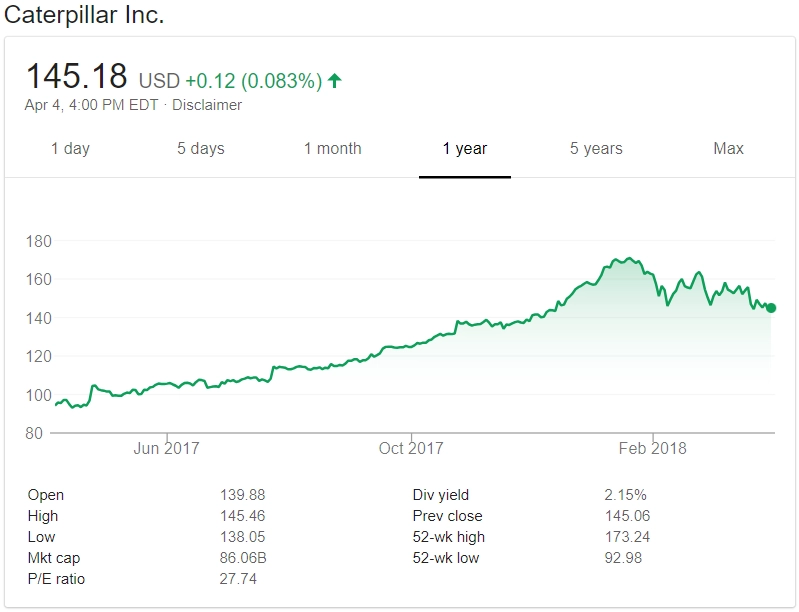
Task: Click the Div yield value 2.15%
Action: tap(625, 495)
